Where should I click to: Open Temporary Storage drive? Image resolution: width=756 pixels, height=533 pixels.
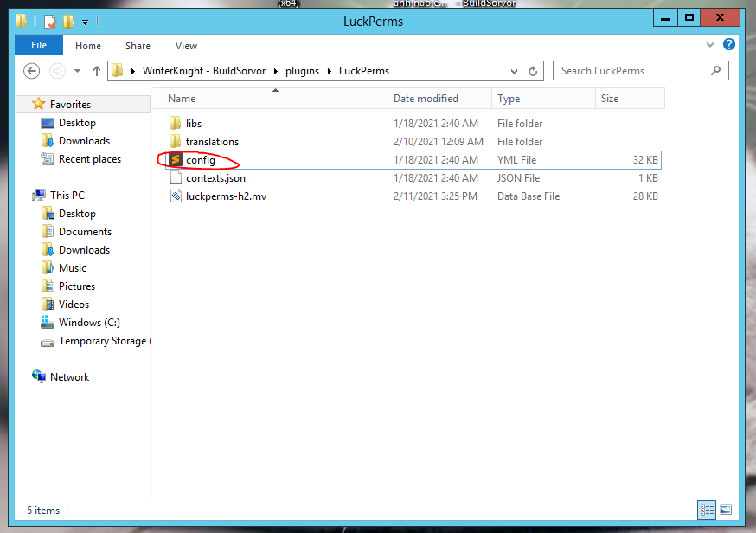[x=104, y=341]
